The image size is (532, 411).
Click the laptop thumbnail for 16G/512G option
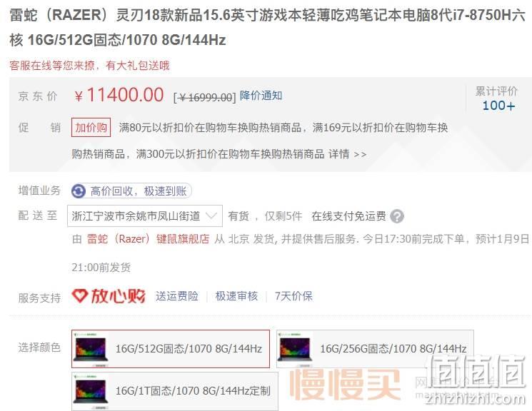(x=92, y=349)
